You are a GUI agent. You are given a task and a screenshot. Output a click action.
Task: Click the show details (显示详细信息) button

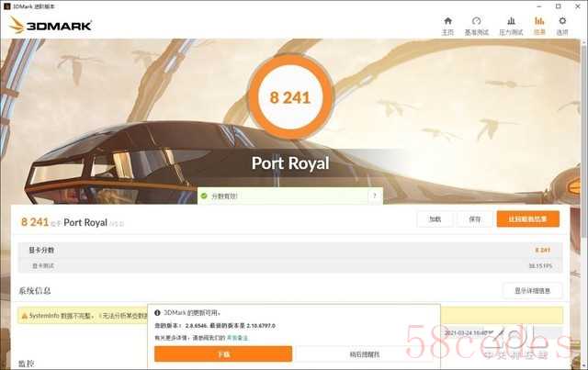coord(532,291)
